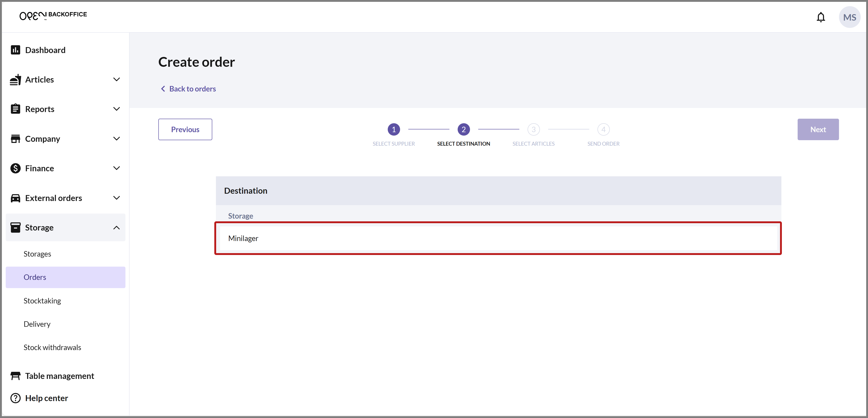Click the External orders car icon

point(16,198)
